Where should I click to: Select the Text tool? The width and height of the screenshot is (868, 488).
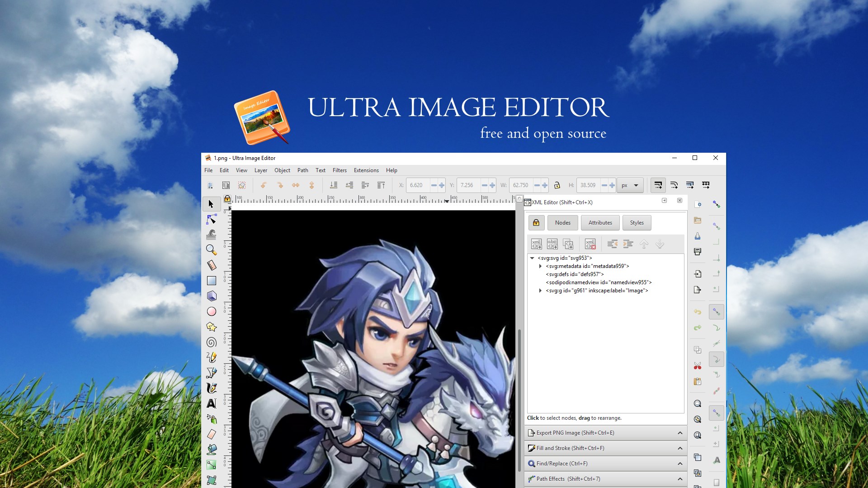click(211, 404)
